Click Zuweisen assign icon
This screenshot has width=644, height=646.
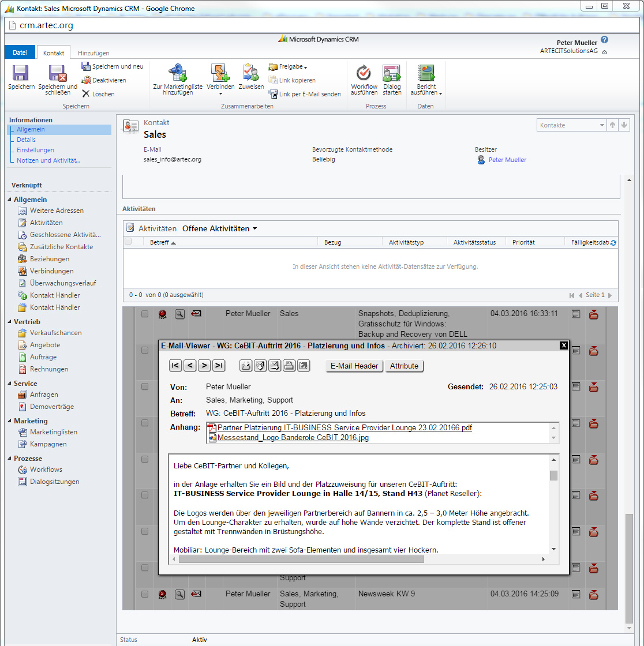251,73
